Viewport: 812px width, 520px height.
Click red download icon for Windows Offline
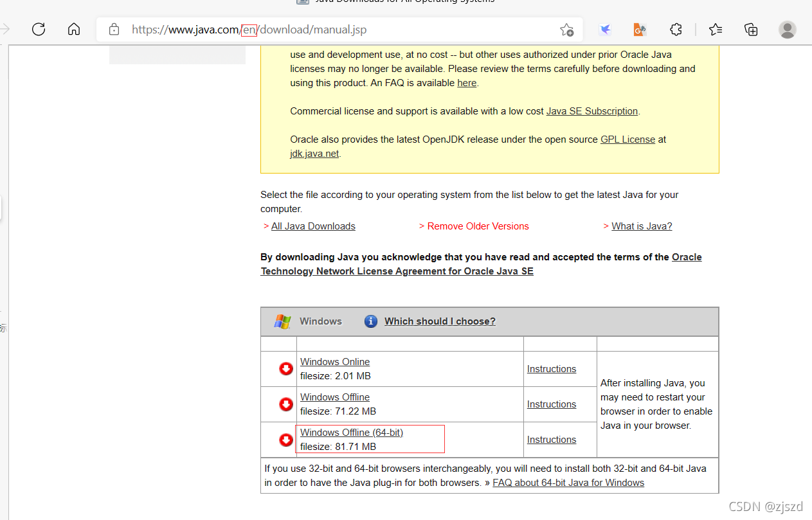coord(286,404)
